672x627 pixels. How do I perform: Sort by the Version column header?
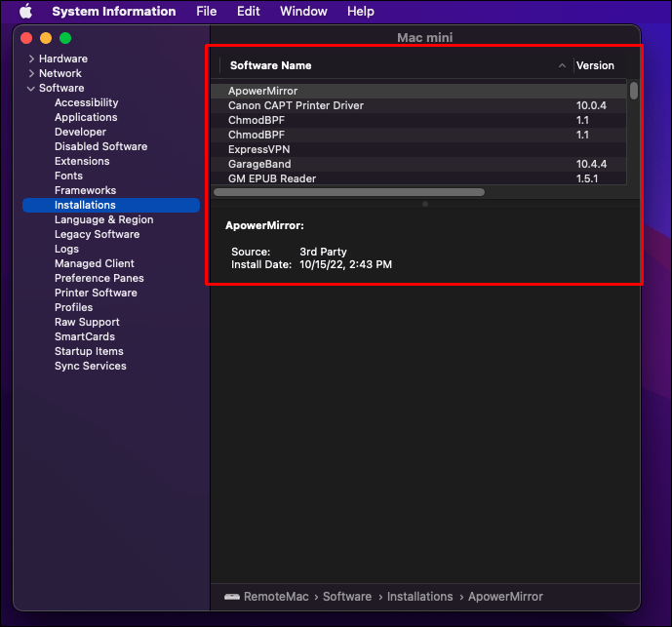[x=595, y=65]
